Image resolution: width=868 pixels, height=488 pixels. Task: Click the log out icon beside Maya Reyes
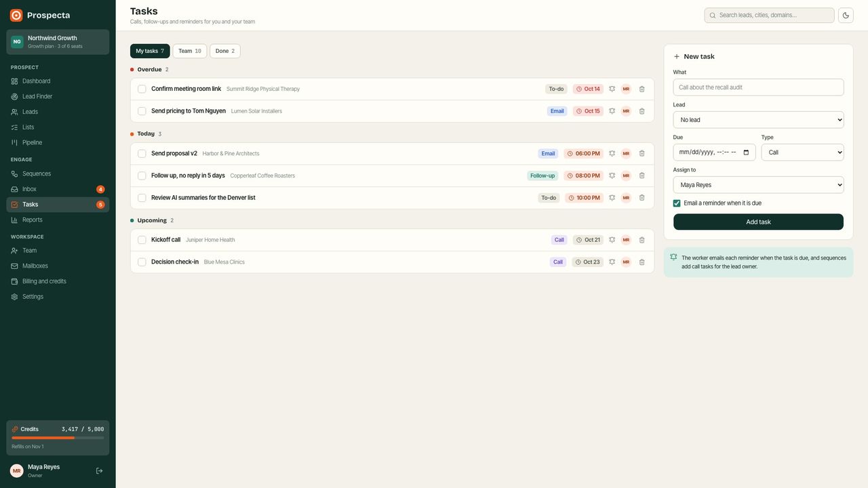99,470
